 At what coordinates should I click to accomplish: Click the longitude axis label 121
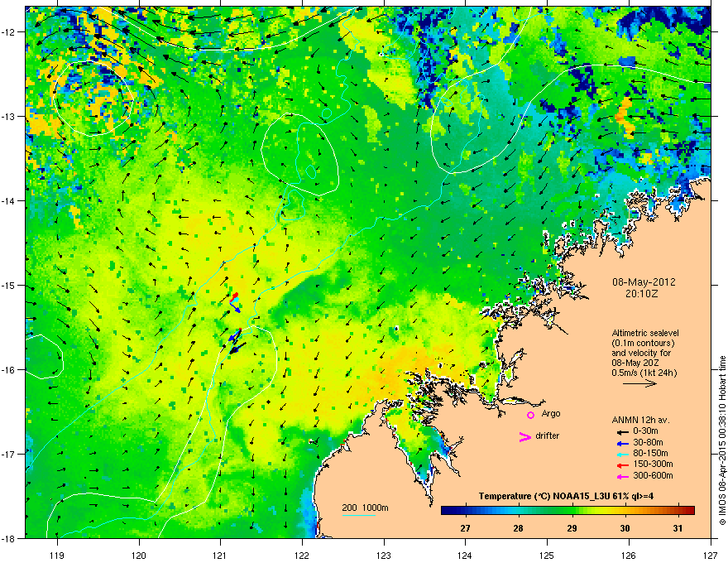point(220,555)
